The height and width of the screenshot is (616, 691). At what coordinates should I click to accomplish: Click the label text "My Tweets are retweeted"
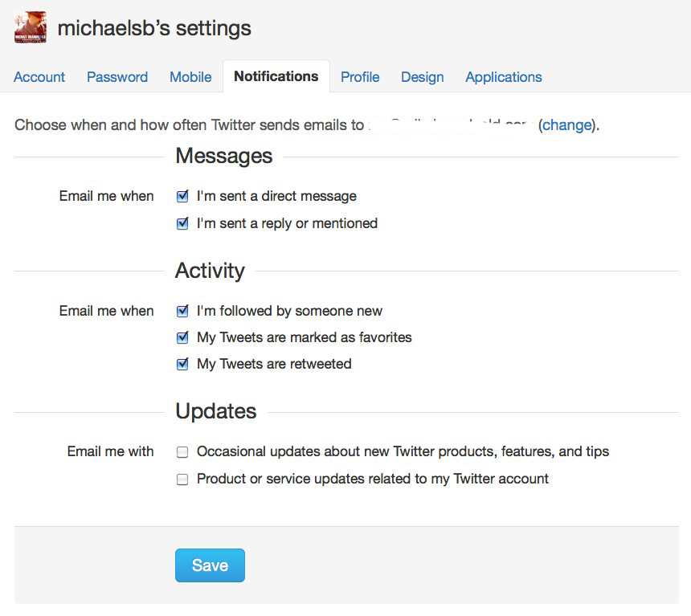(x=273, y=364)
